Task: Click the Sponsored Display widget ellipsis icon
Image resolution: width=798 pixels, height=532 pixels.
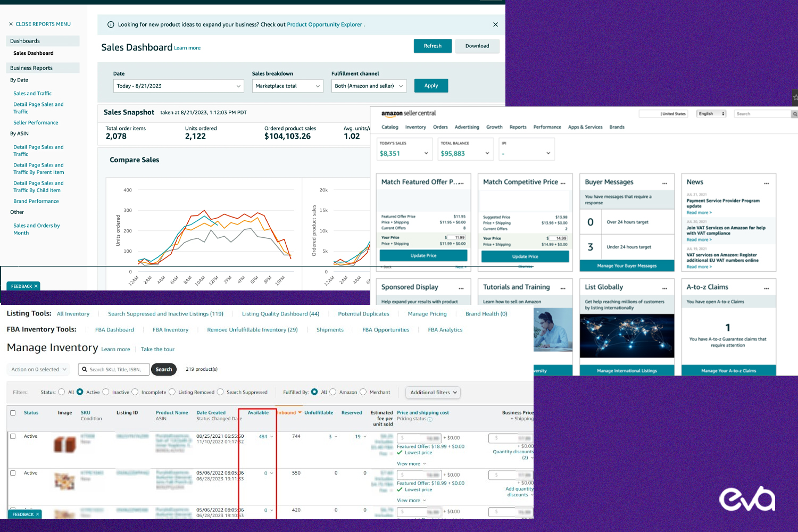Action: coord(461,288)
